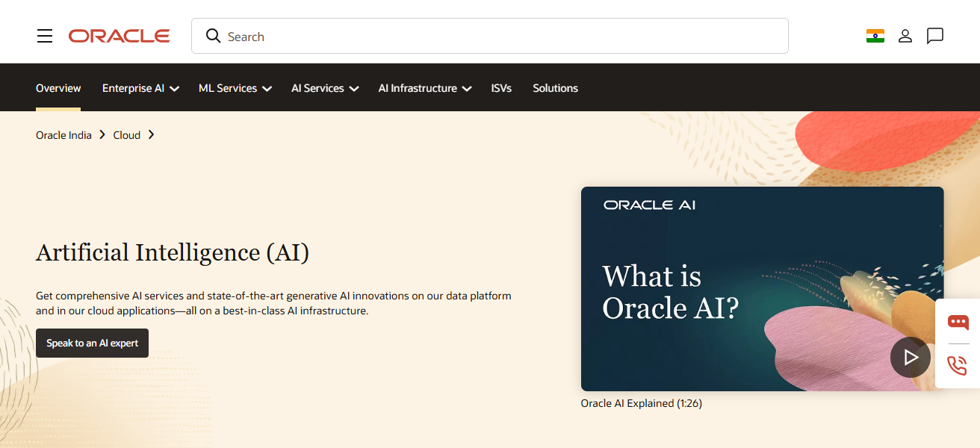
Task: Expand the AI Services dropdown
Action: [325, 88]
